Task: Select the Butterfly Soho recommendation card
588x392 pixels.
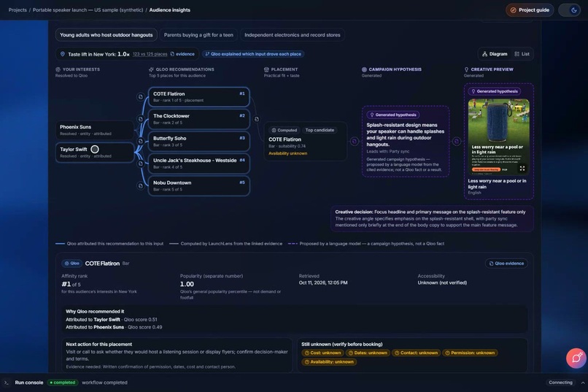Action: click(198, 141)
